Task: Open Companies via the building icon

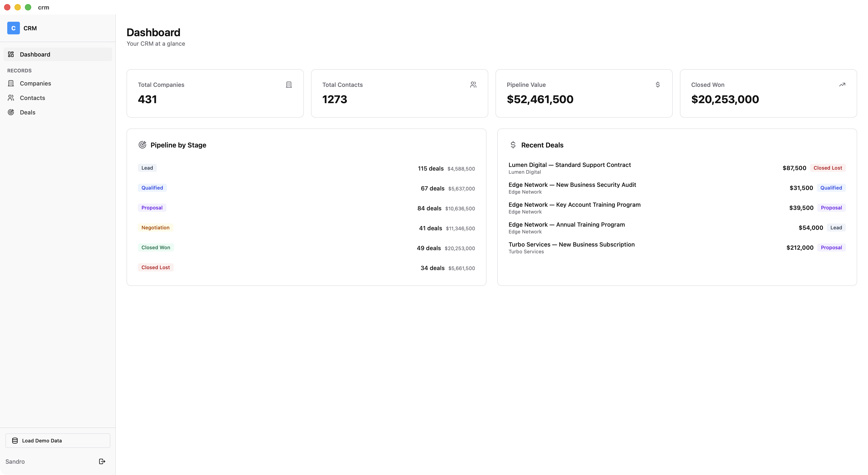Action: coord(11,83)
